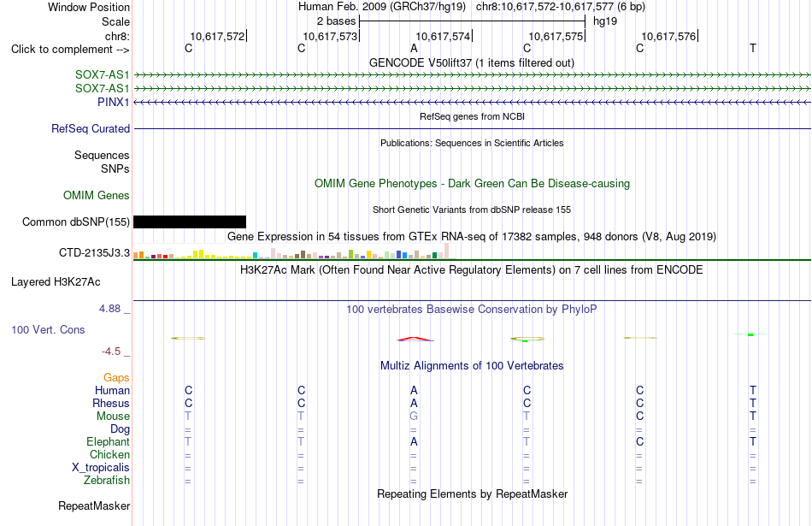Viewport: 812px width, 526px height.
Task: Click the Mouse row G base
Action: (x=414, y=417)
